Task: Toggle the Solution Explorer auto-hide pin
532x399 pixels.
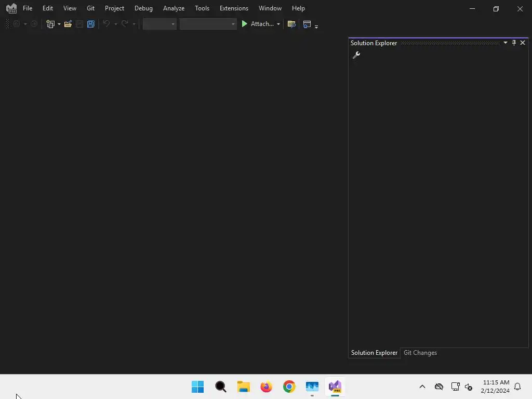Action: [x=514, y=43]
